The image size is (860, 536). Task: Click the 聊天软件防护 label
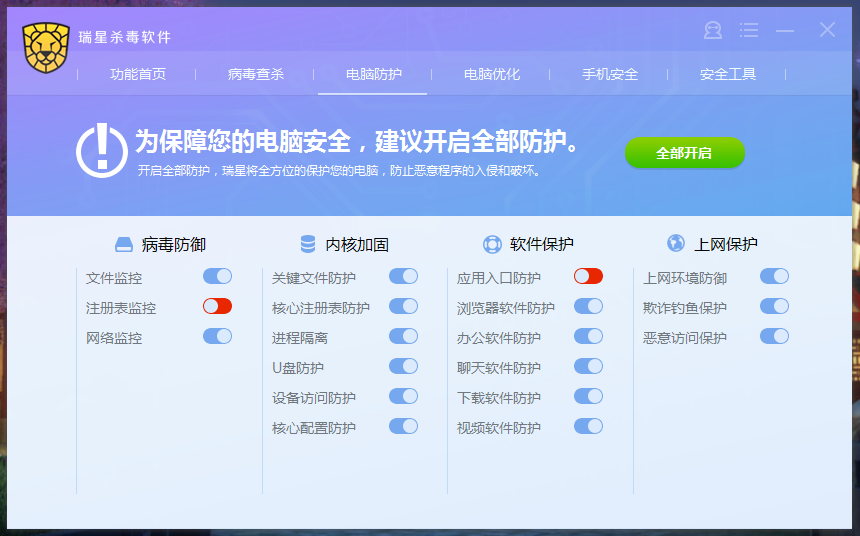(x=499, y=368)
